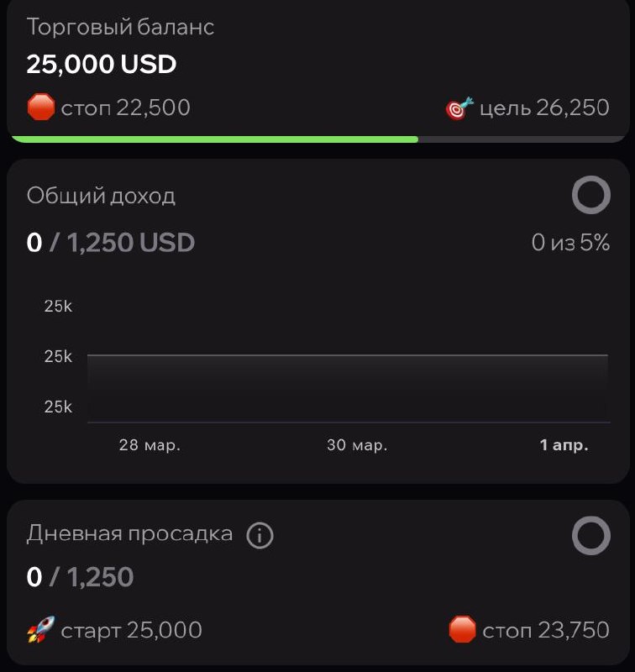Tap the Общий доход heading

(101, 196)
